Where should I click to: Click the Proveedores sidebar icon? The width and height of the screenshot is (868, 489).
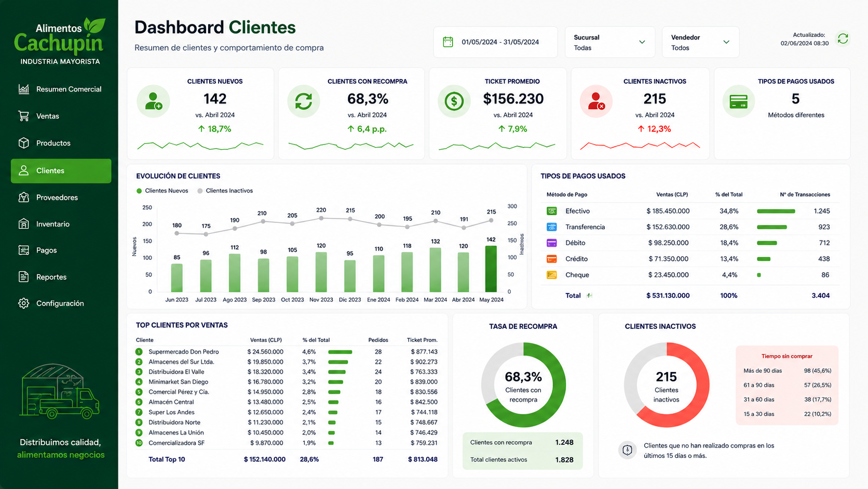tap(23, 197)
